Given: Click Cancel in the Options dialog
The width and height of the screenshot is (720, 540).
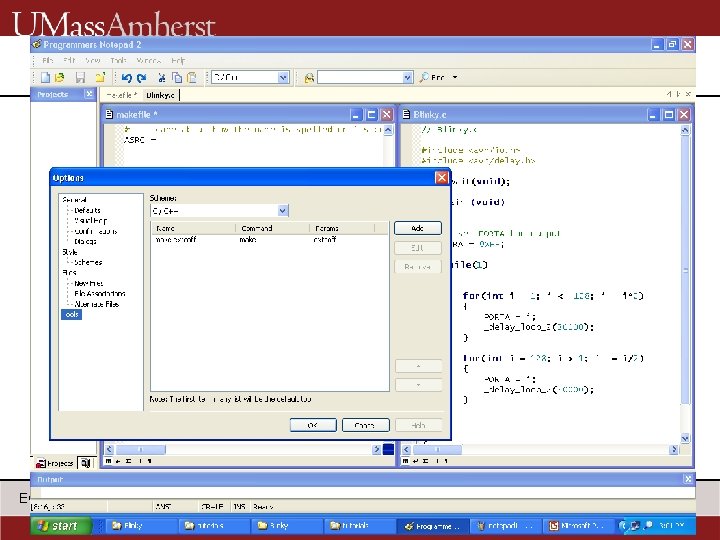Looking at the screenshot, I should (x=365, y=425).
